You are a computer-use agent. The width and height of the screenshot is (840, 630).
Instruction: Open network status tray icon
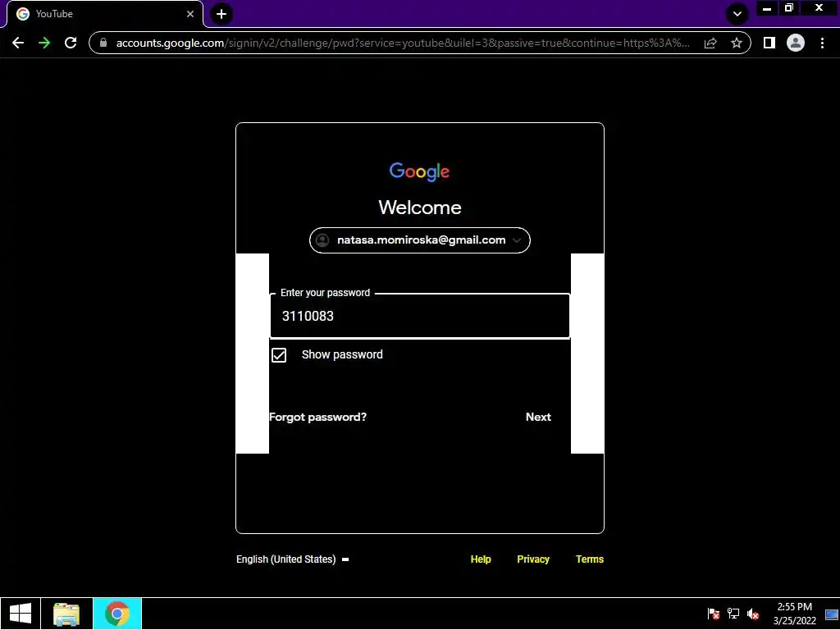click(733, 614)
